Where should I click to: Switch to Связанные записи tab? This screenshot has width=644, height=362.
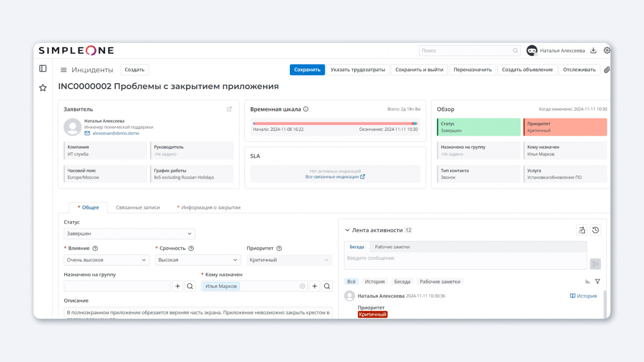(138, 207)
